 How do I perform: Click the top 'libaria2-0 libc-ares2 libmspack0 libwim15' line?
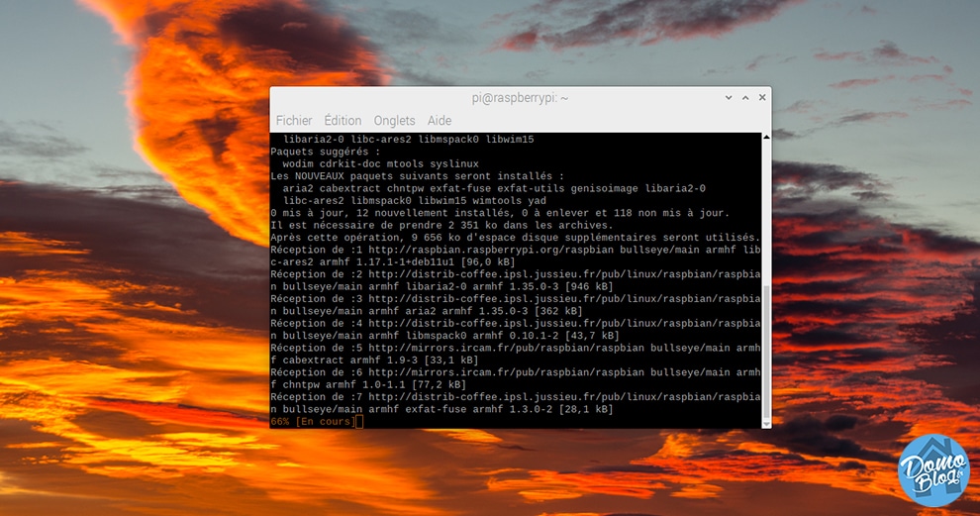408,140
